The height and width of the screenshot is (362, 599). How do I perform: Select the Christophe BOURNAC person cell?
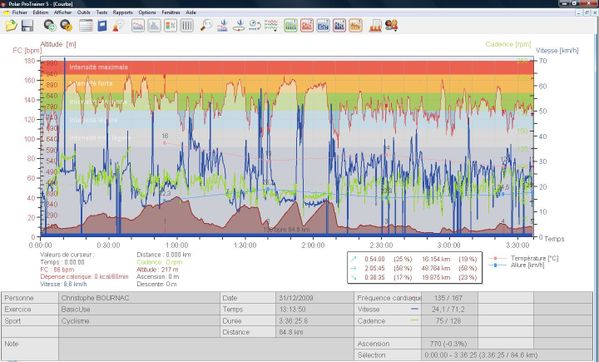(139, 298)
